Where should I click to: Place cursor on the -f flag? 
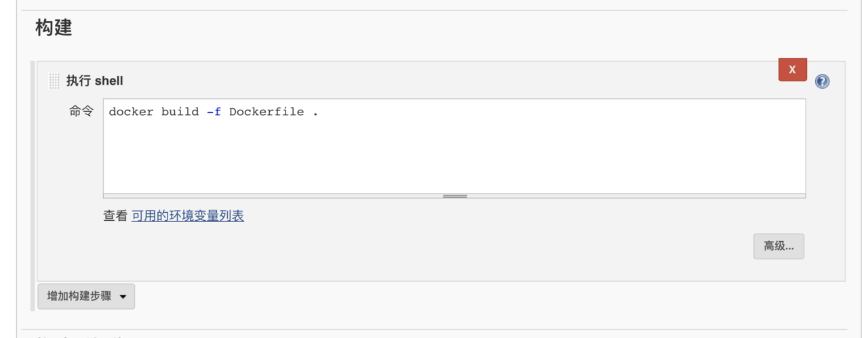tap(214, 112)
